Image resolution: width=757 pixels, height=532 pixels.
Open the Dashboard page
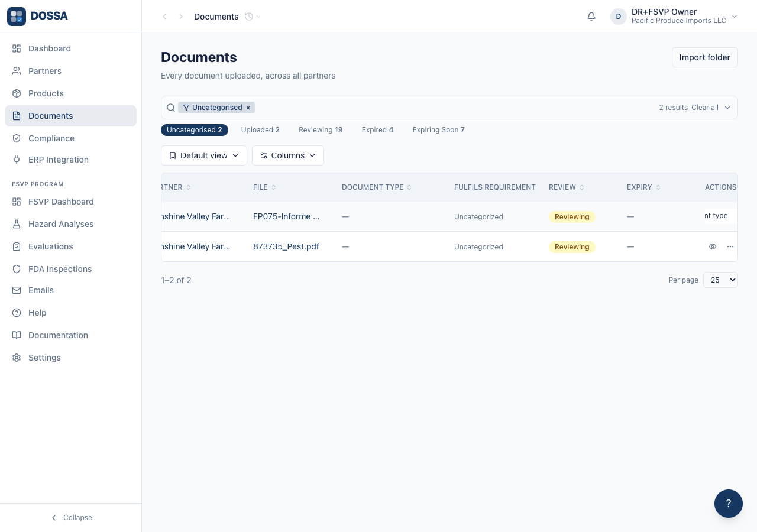(x=70, y=48)
